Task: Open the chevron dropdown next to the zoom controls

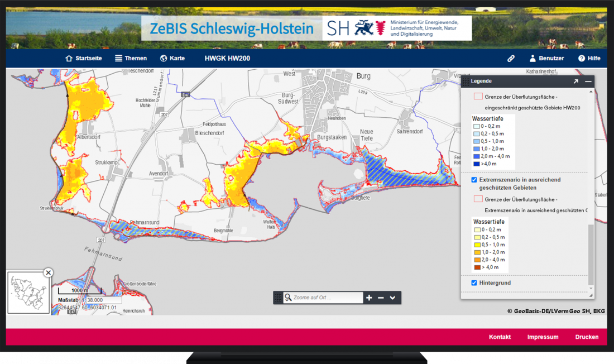Action: click(x=391, y=298)
